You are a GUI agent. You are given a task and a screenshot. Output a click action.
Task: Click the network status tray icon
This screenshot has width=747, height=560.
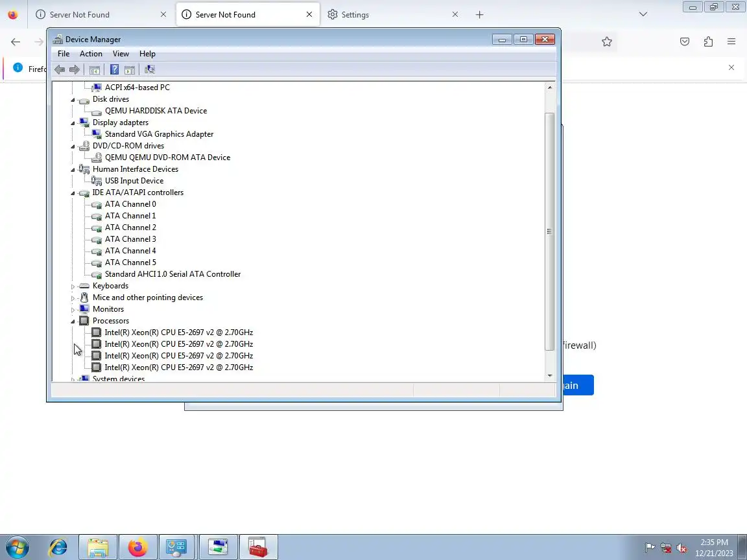665,548
